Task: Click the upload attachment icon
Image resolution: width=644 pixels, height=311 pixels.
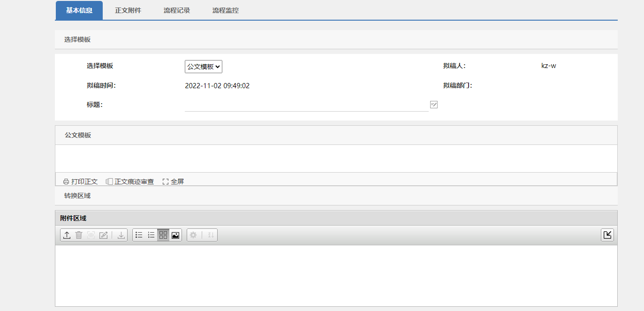Action: click(x=66, y=235)
